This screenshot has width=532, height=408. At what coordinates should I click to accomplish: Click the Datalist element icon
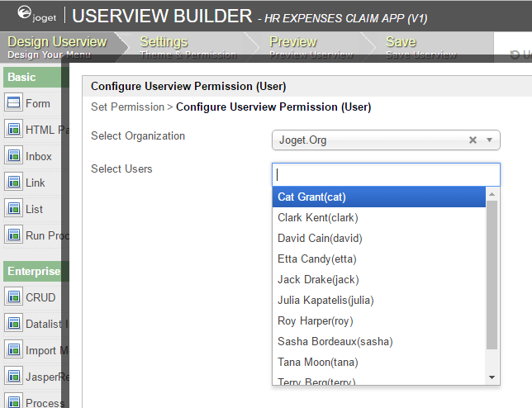[13, 324]
